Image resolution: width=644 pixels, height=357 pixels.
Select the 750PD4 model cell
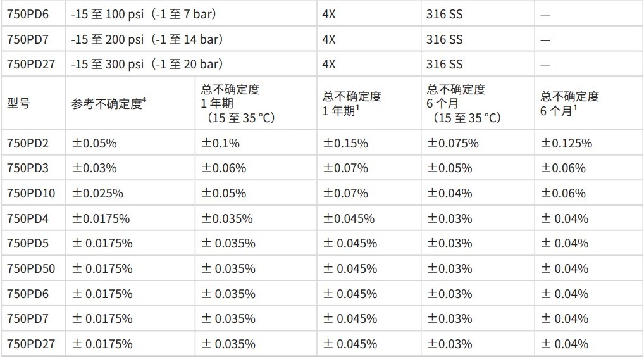(28, 218)
